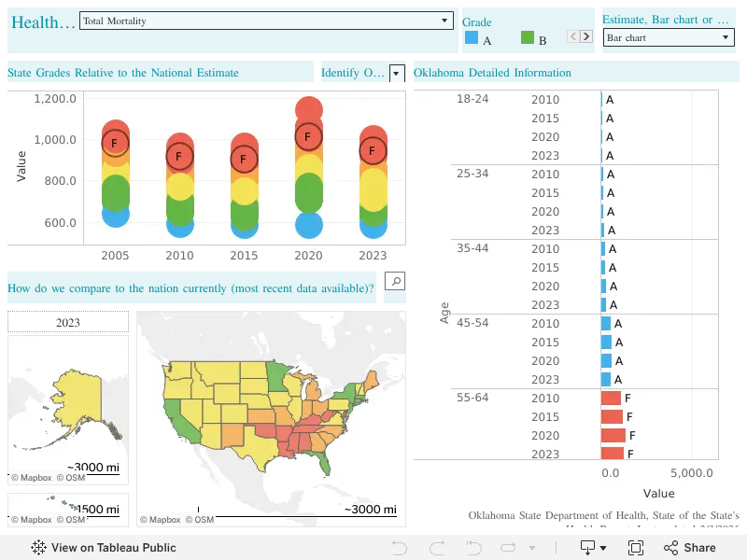Image resolution: width=747 pixels, height=560 pixels.
Task: Select the 2005 F-grade circle
Action: (x=115, y=143)
